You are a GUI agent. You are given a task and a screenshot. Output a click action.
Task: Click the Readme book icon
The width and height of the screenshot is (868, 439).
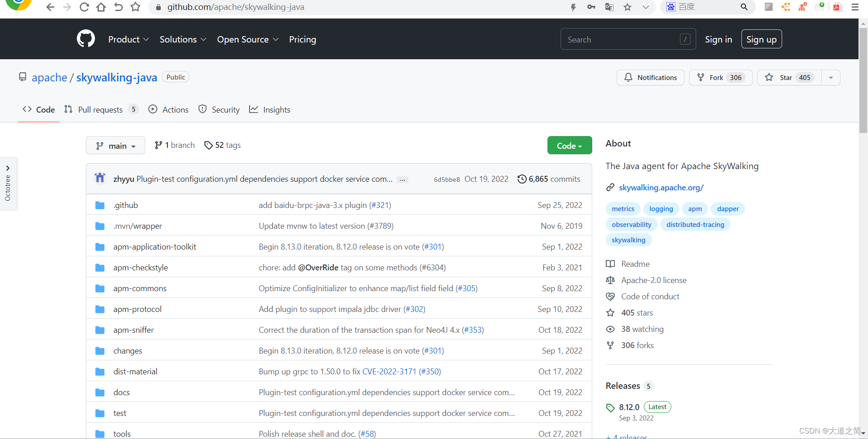[610, 264]
